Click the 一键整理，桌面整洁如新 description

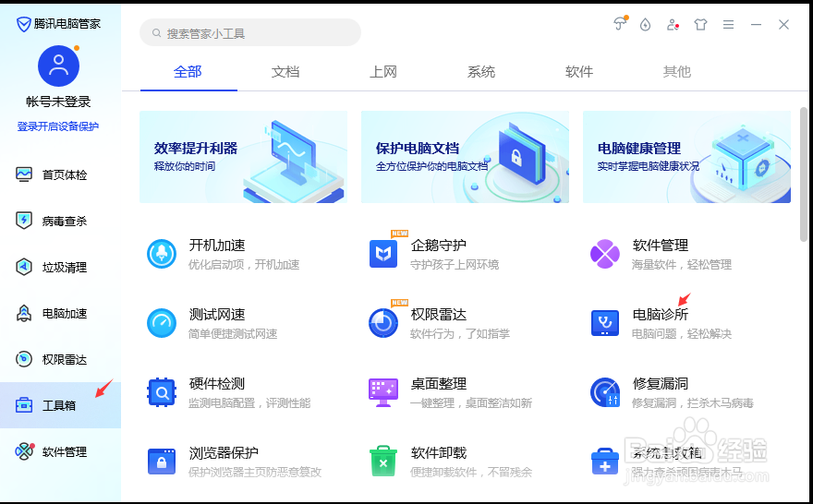click(471, 403)
